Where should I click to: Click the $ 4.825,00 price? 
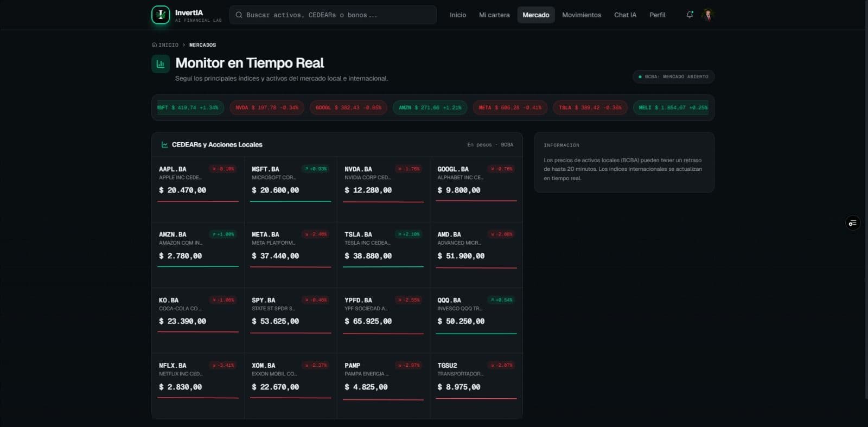[366, 387]
